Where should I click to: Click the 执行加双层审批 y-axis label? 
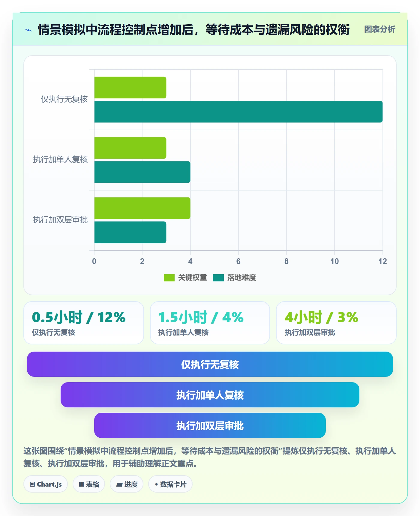[x=60, y=220]
